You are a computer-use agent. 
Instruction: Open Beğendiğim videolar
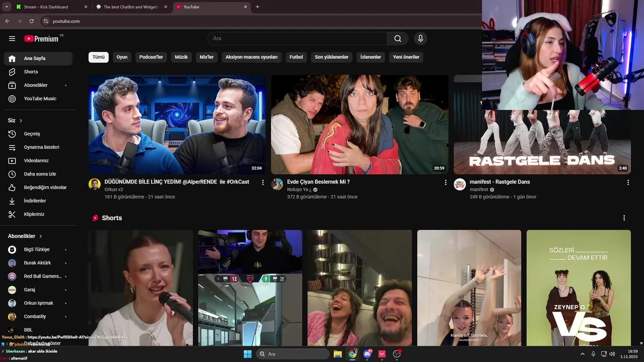click(38, 188)
